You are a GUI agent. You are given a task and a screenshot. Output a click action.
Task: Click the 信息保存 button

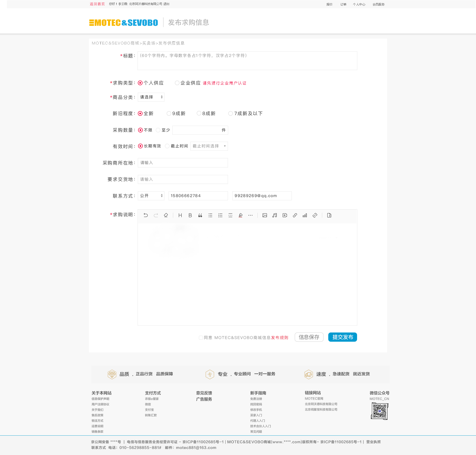point(309,337)
